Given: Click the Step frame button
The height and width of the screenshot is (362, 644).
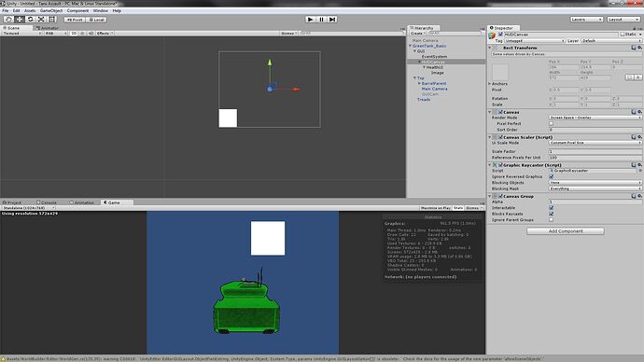Looking at the screenshot, I should [x=332, y=20].
